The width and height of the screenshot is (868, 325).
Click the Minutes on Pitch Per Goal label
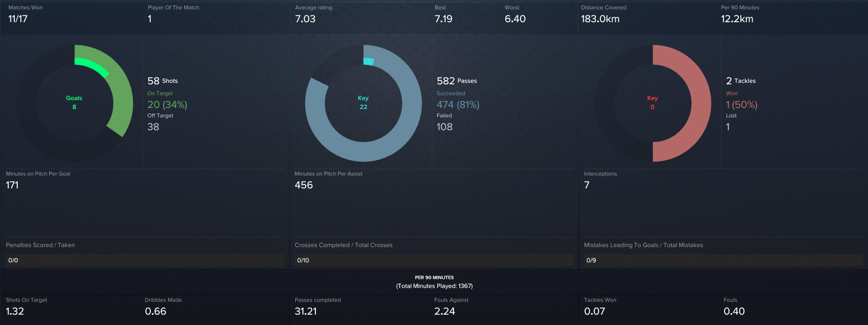tap(38, 174)
